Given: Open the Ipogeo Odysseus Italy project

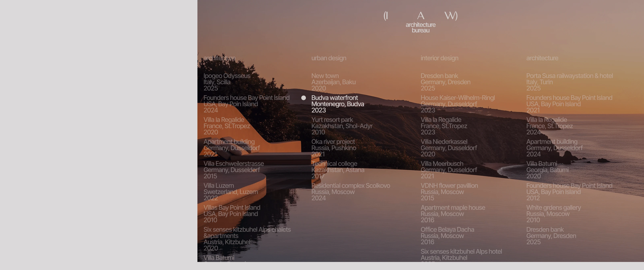Looking at the screenshot, I should pos(226,82).
